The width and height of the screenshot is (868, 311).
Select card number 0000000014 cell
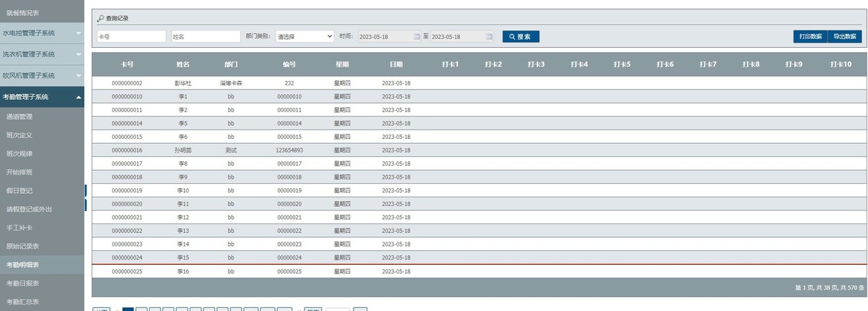pyautogui.click(x=127, y=124)
